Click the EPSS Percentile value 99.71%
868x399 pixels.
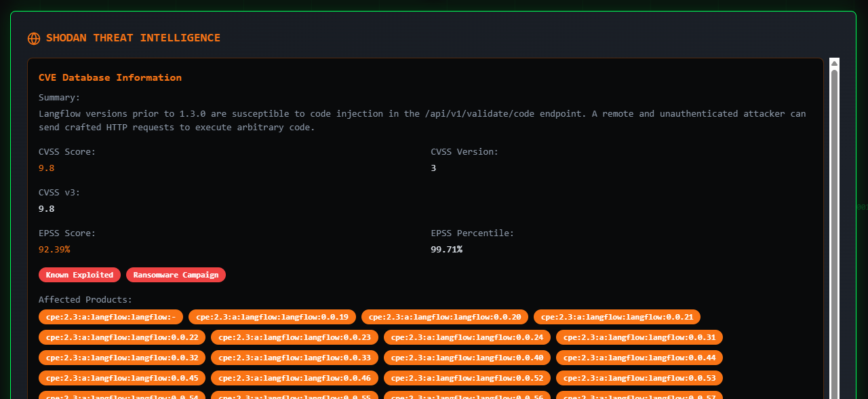[446, 249]
